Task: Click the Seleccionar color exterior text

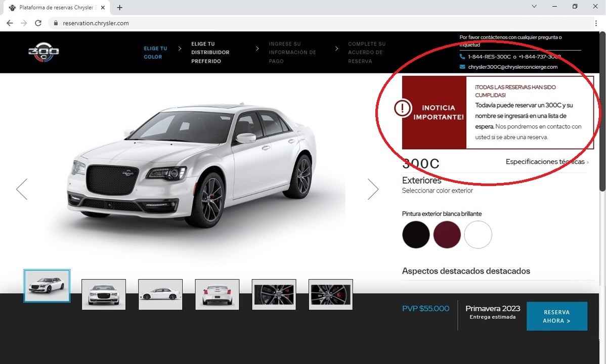Action: pyautogui.click(x=438, y=191)
